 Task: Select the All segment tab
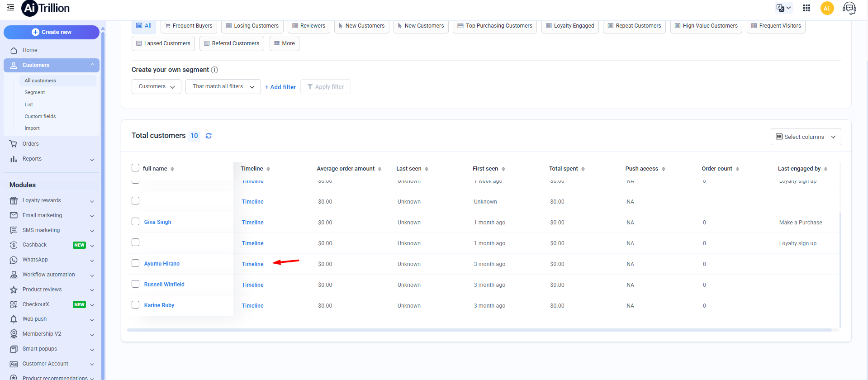pos(144,26)
